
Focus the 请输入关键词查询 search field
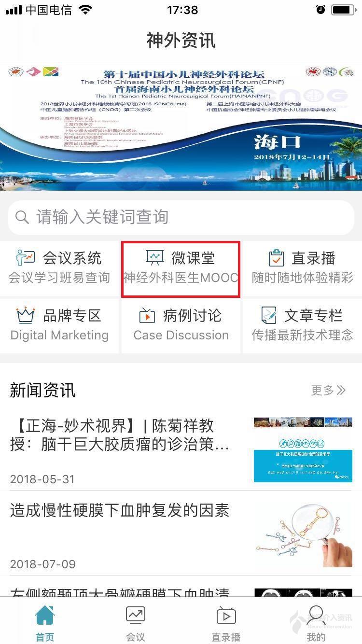[x=181, y=217]
